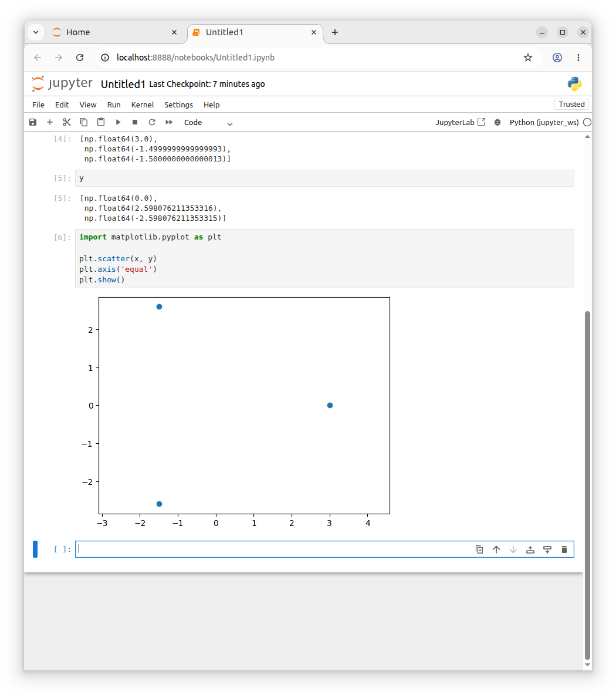
Task: Paste cell with the clipboard toolbar icon
Action: (101, 122)
